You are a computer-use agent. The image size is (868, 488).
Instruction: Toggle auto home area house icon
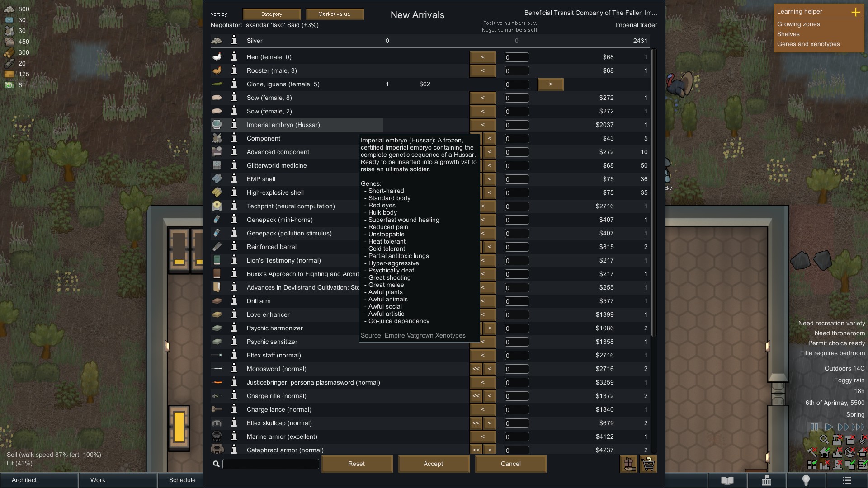coord(825,452)
